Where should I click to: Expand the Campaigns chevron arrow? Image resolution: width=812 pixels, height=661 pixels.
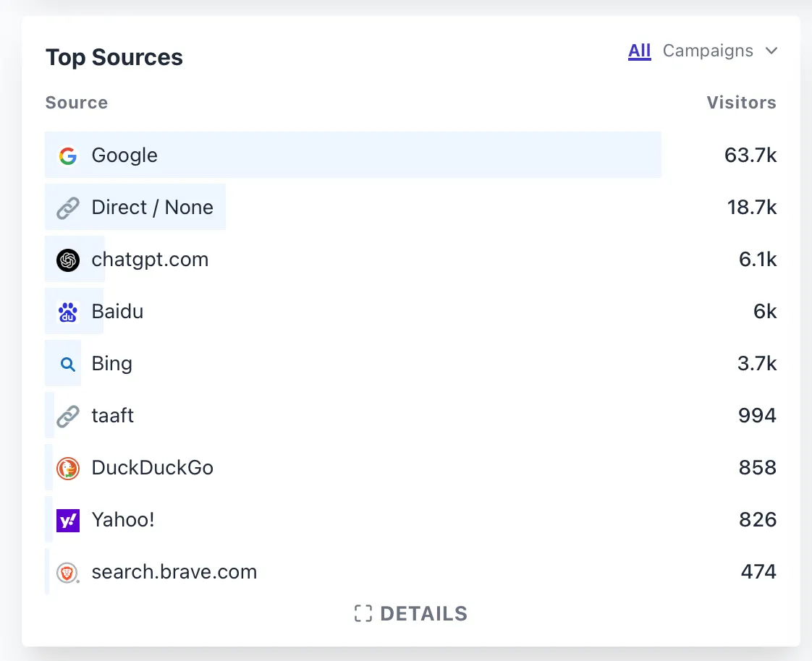[771, 51]
